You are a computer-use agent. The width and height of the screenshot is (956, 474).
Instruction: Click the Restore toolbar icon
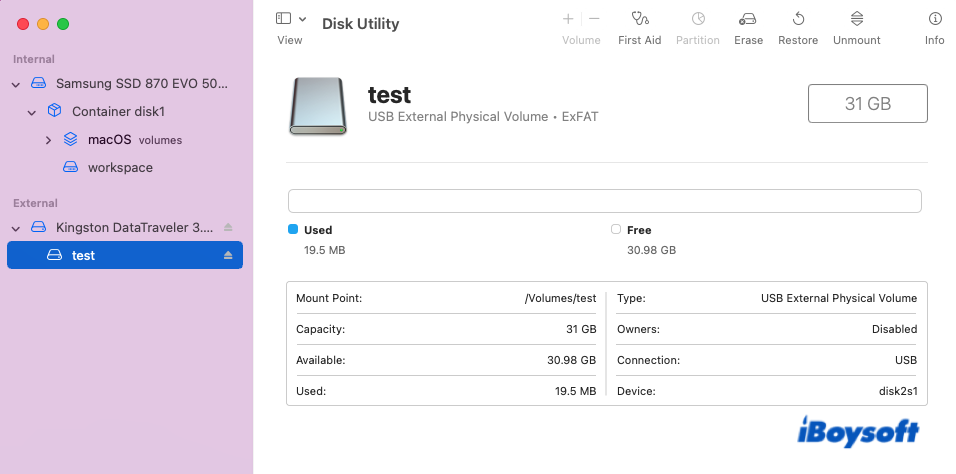pos(798,19)
